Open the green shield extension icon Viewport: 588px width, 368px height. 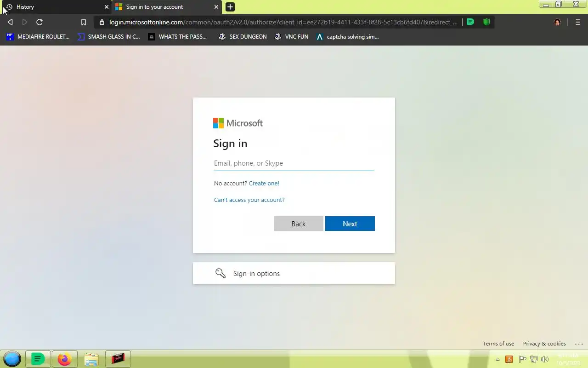click(x=486, y=22)
